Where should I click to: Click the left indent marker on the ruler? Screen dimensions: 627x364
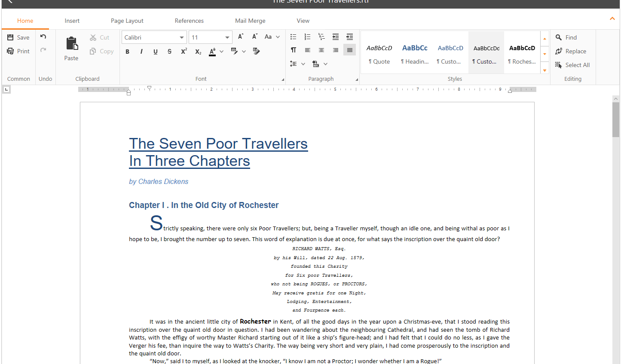128,92
